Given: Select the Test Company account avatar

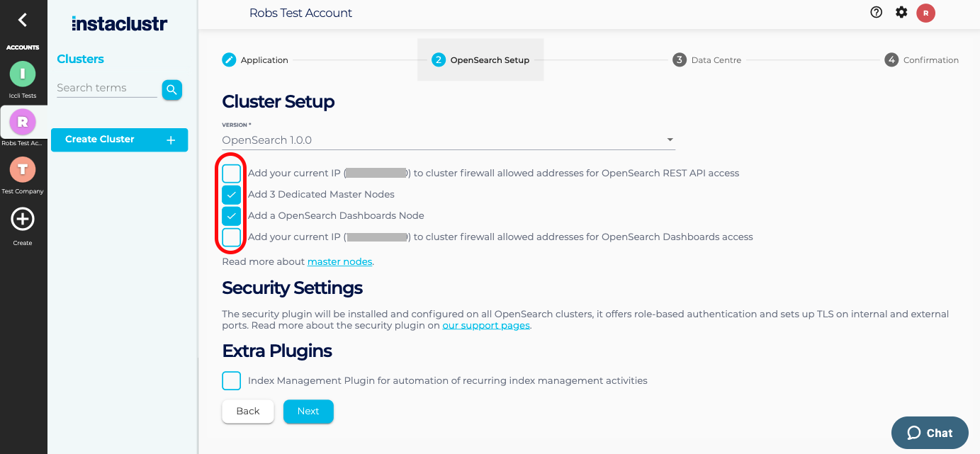Looking at the screenshot, I should click(23, 169).
